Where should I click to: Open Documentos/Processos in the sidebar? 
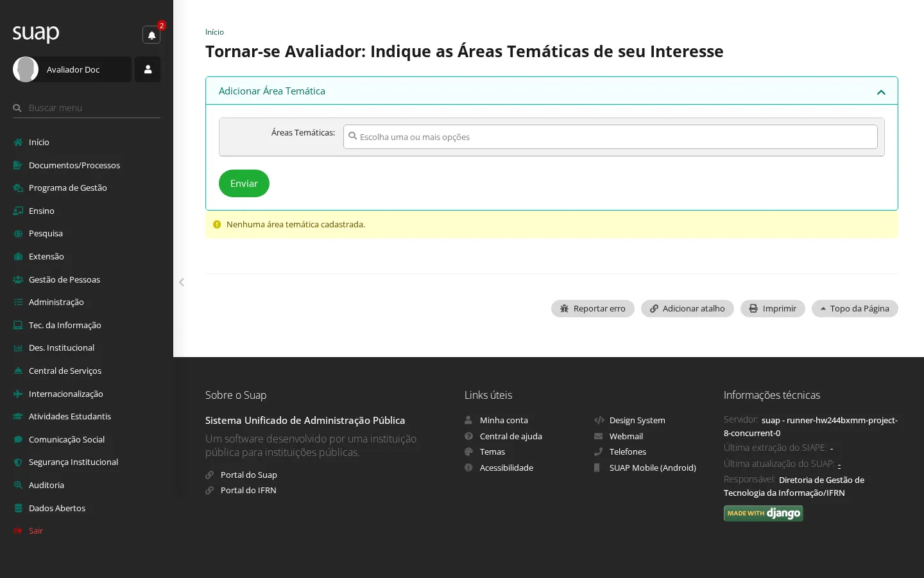pyautogui.click(x=74, y=165)
